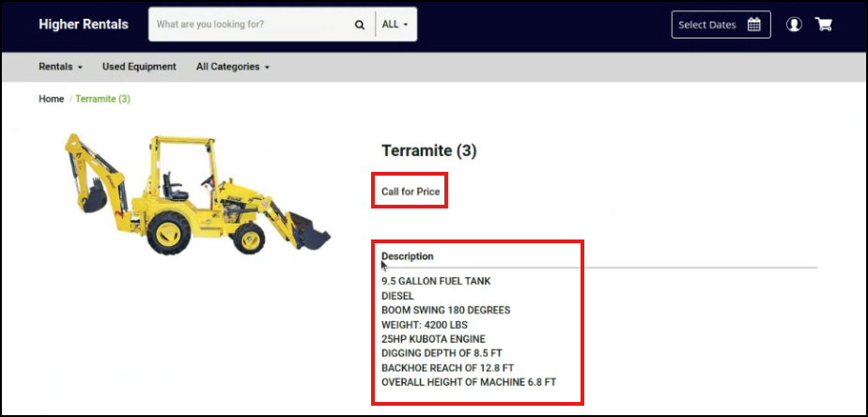868x417 pixels.
Task: Click the Call for Price text
Action: pos(410,192)
